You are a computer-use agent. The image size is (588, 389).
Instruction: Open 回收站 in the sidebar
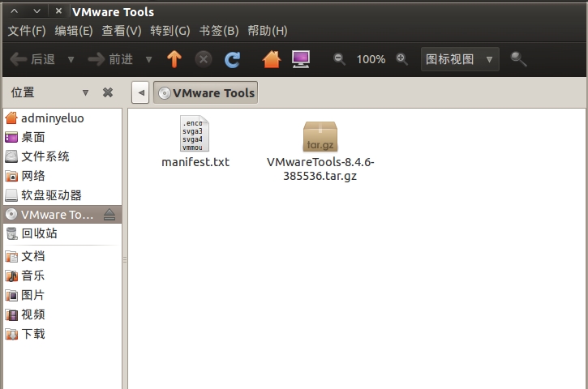point(62,233)
